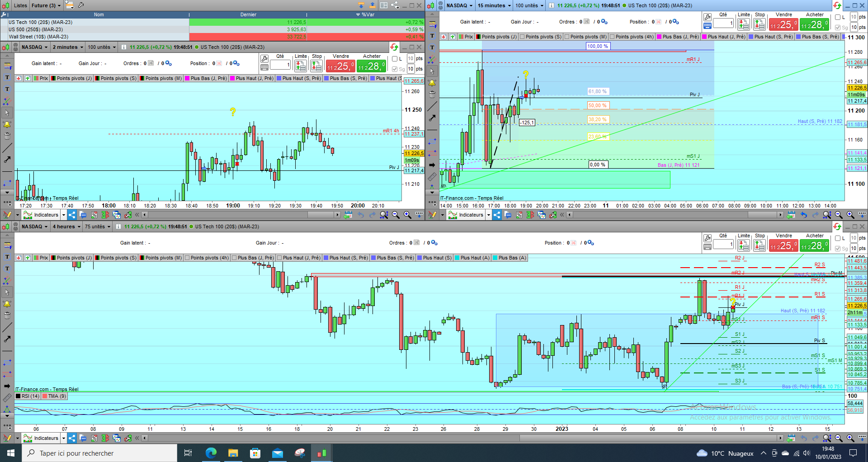Click alert bell in 2 minutes chart sidebar
The image size is (868, 462).
click(x=7, y=124)
